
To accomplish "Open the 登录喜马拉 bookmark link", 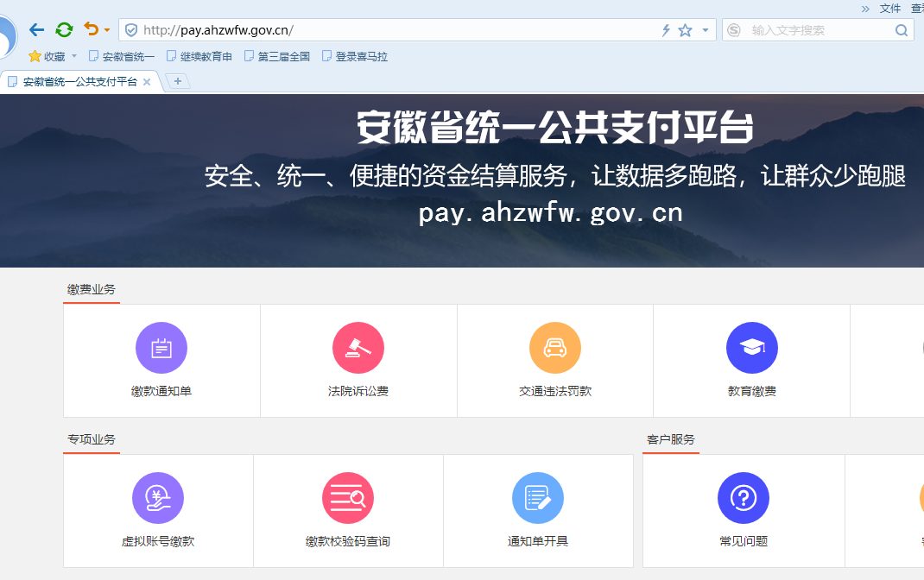I will point(355,57).
